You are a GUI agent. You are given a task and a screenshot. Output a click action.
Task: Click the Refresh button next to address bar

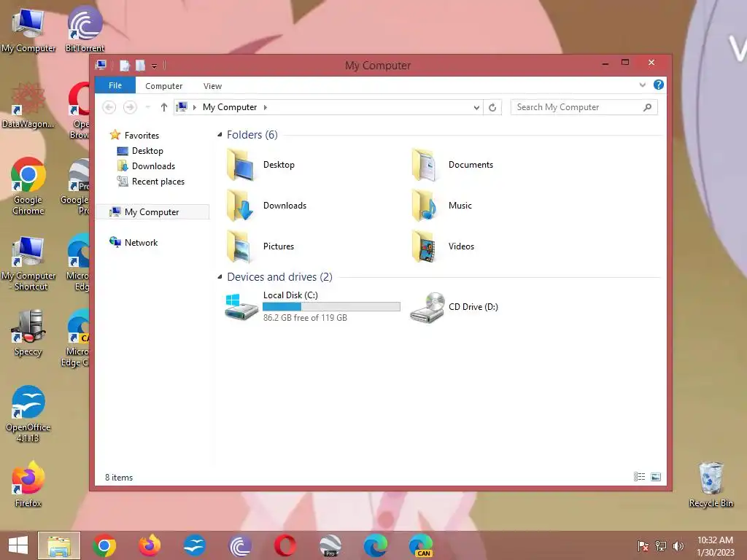pyautogui.click(x=492, y=108)
